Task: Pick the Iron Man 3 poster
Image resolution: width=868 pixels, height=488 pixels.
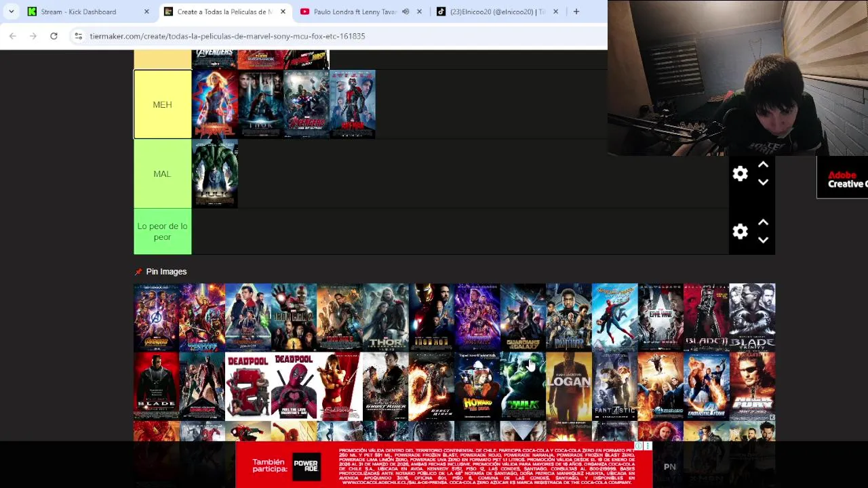Action: [339, 317]
